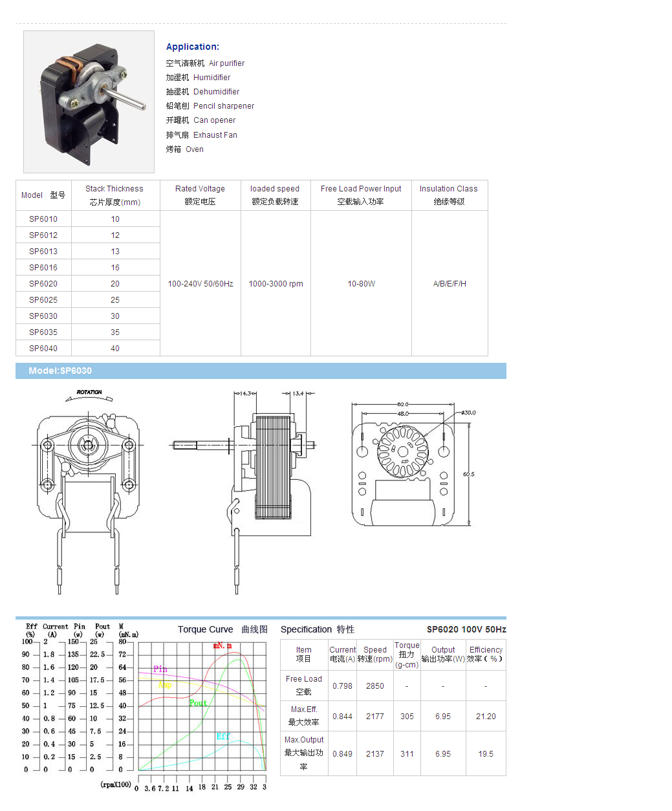Click the 311 torque value
This screenshot has height=811, width=672.
tap(407, 754)
